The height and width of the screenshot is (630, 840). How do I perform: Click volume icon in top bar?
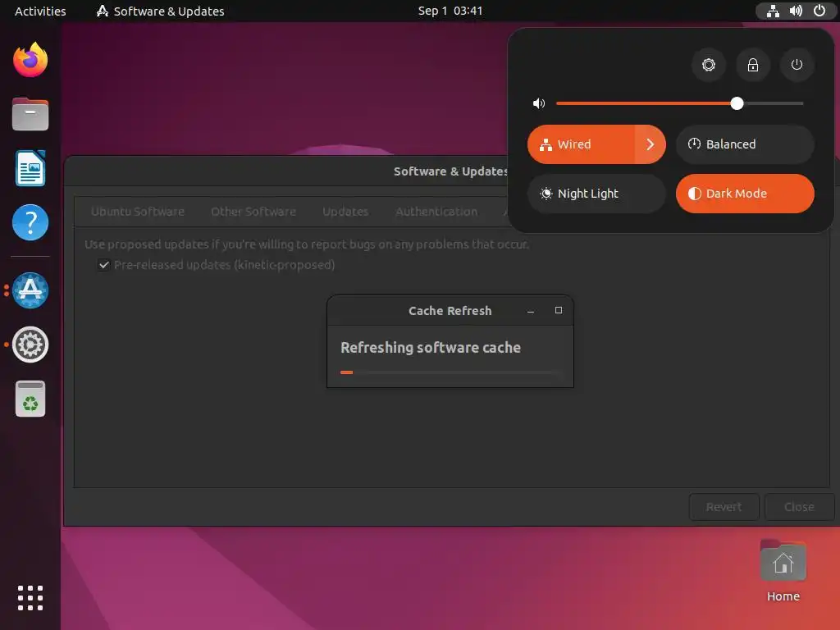coord(796,11)
